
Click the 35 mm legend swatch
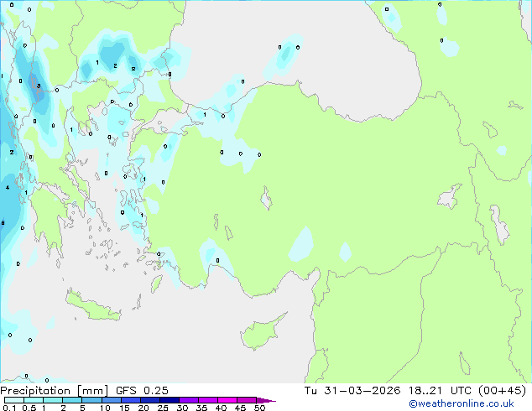[x=207, y=400]
